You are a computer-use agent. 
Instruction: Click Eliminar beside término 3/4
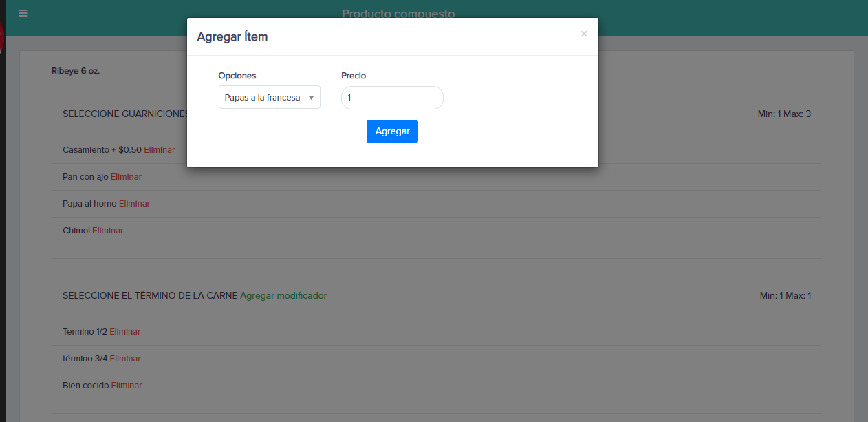[125, 359]
